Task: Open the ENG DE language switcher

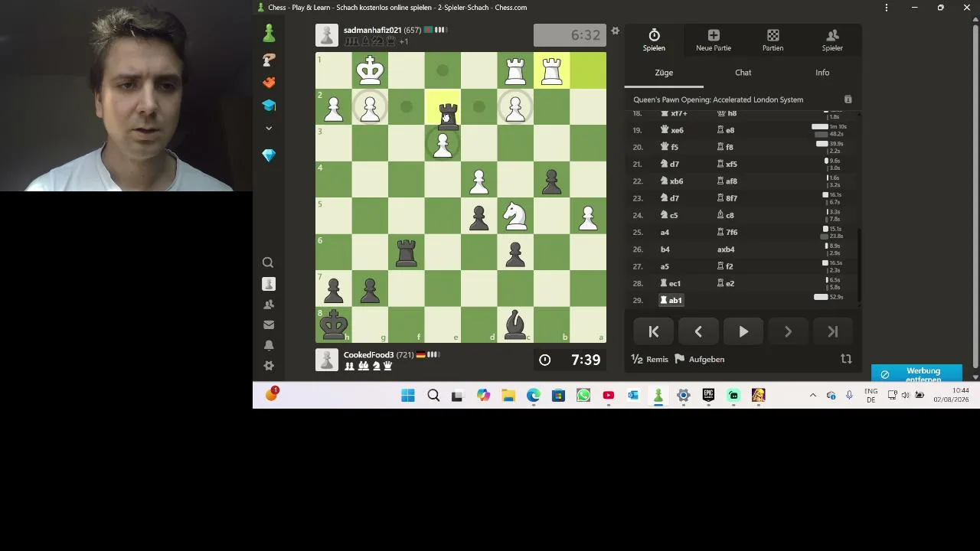Action: coord(871,396)
